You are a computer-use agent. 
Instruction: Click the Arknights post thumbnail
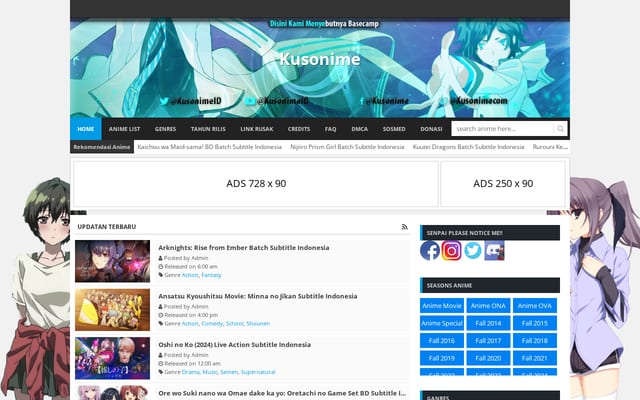(112, 261)
